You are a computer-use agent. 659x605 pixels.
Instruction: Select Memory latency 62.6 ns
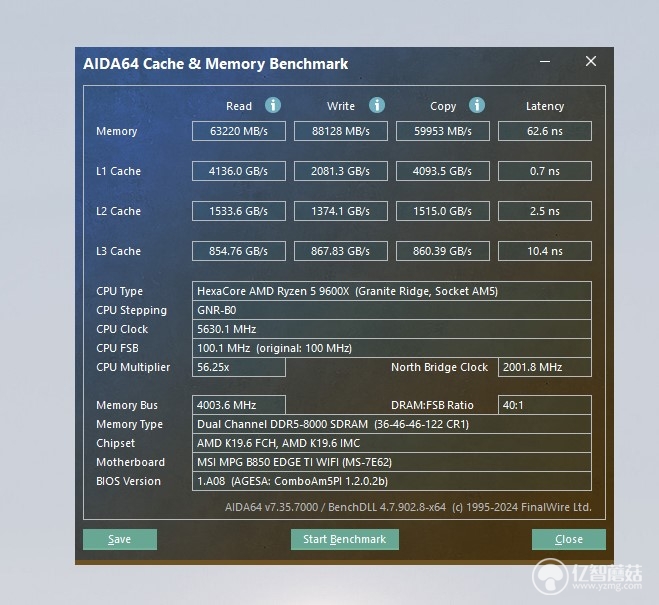[x=545, y=131]
